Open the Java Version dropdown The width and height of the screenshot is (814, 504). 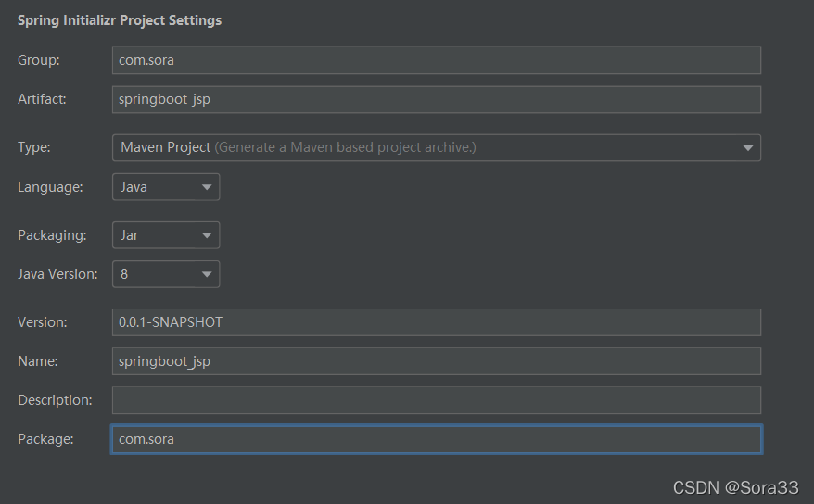(166, 274)
